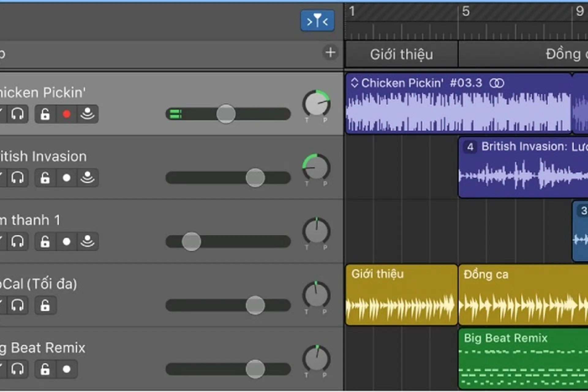Select the 'Đồng' arrangement marker
This screenshot has height=392, width=588.
[523, 54]
